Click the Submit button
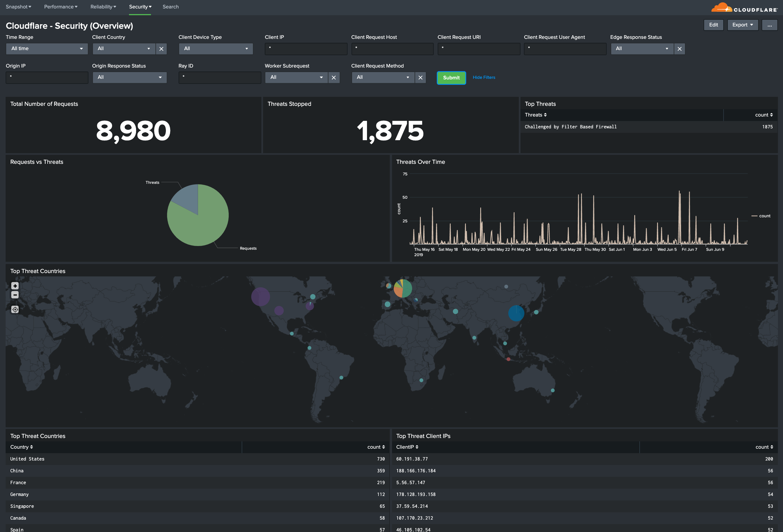 450,77
